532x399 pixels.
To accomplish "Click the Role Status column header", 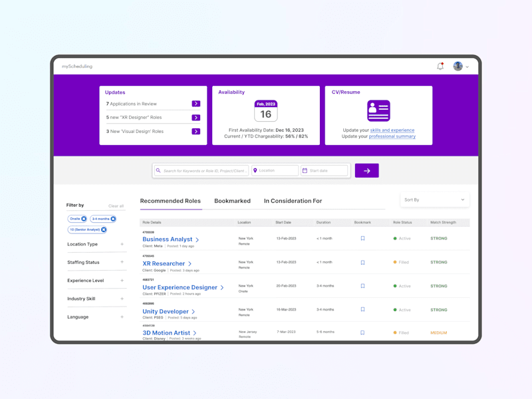I will [x=402, y=223].
